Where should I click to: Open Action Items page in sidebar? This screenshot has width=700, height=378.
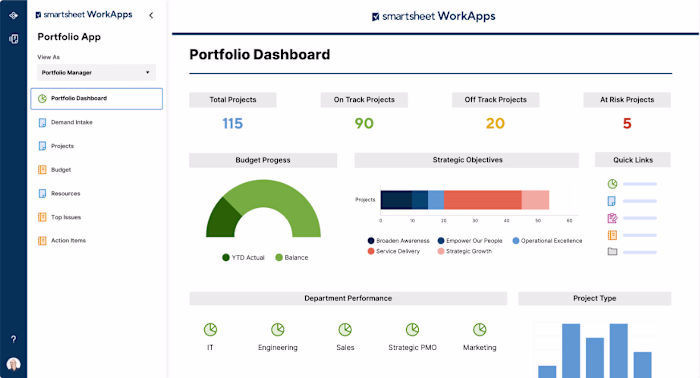68,241
